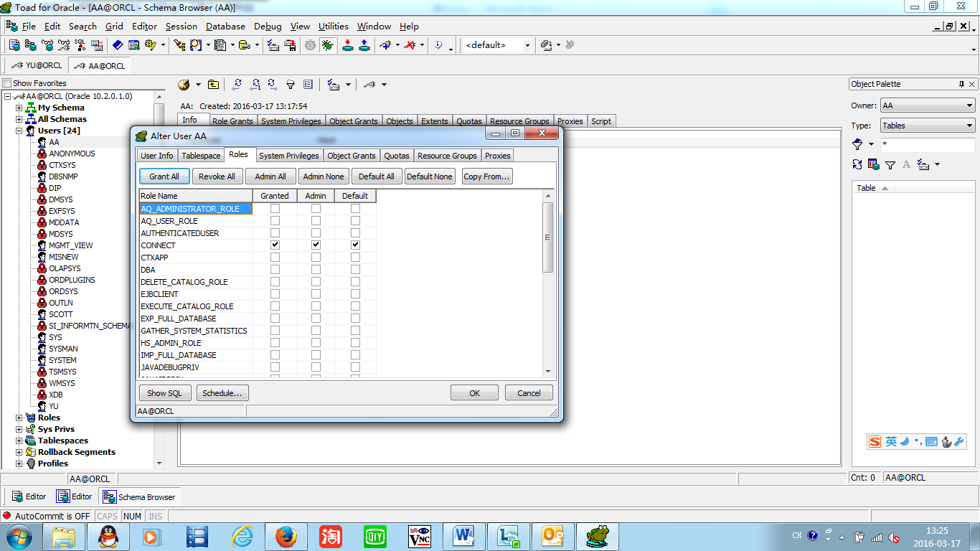Enable the Show Favorites checkbox
This screenshot has height=551, width=980.
click(8, 83)
